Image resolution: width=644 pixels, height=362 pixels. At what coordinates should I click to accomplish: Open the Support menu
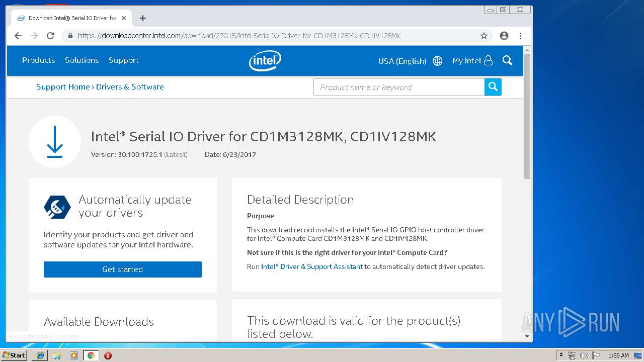point(123,60)
